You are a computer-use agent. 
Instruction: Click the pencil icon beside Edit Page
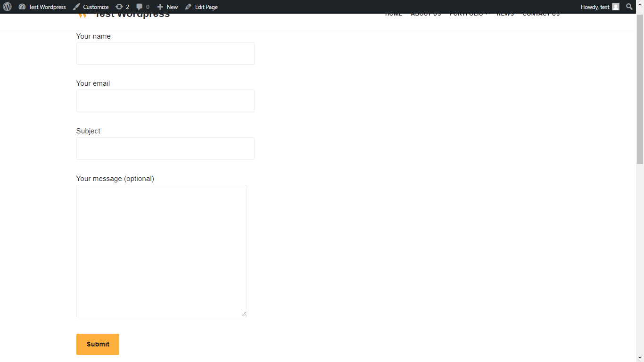click(x=189, y=7)
